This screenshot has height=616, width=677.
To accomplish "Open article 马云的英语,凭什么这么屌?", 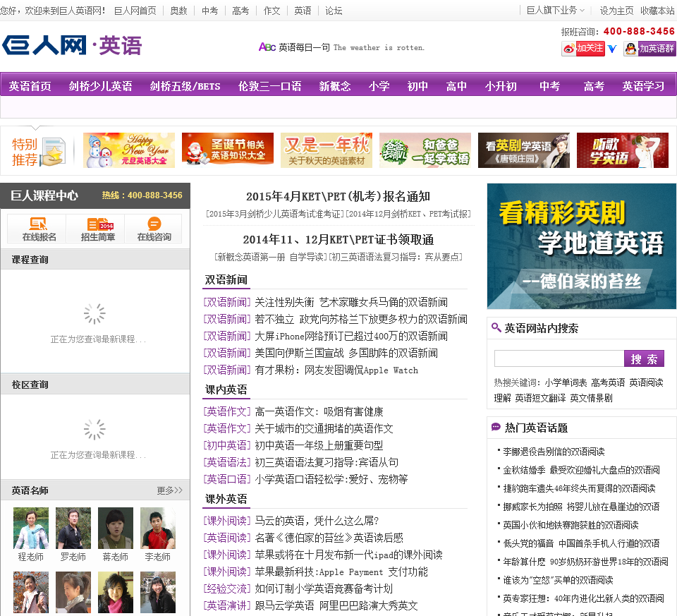I will tap(317, 521).
